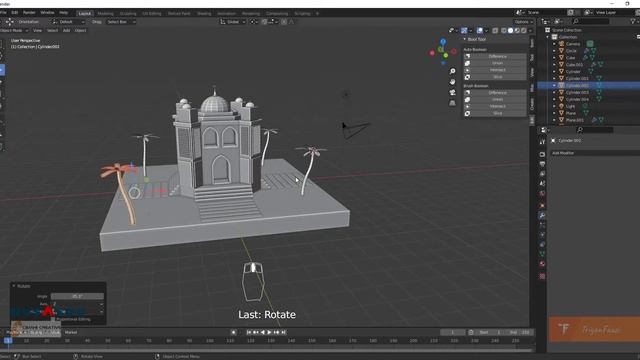Screen dimensions: 640x360
Task: Enable Proportional Editing checkbox in Rotate panel
Action: pyautogui.click(x=53, y=319)
